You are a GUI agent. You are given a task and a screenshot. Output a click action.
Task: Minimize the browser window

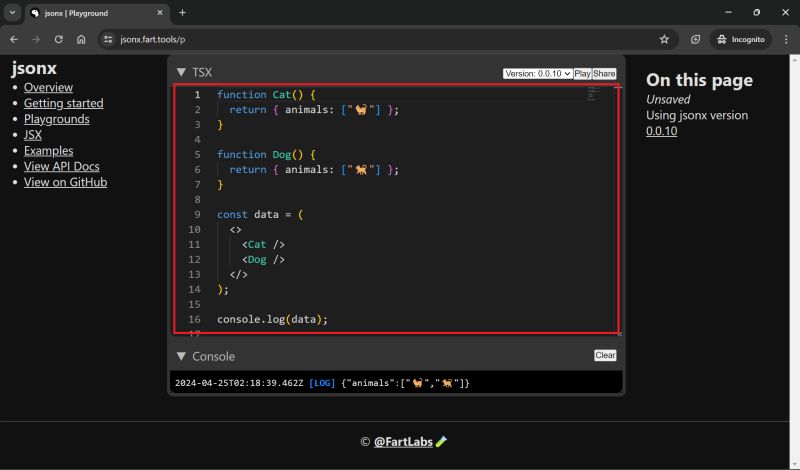tap(728, 12)
